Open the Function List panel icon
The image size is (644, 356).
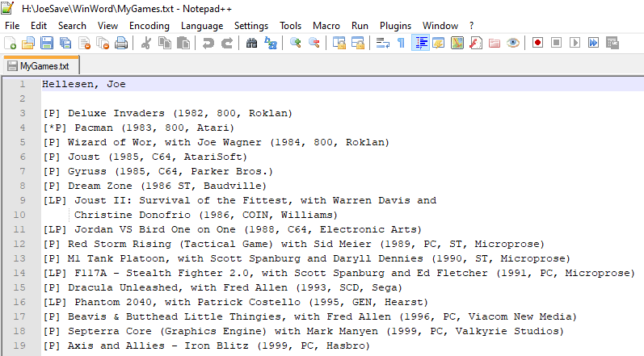pyautogui.click(x=476, y=43)
